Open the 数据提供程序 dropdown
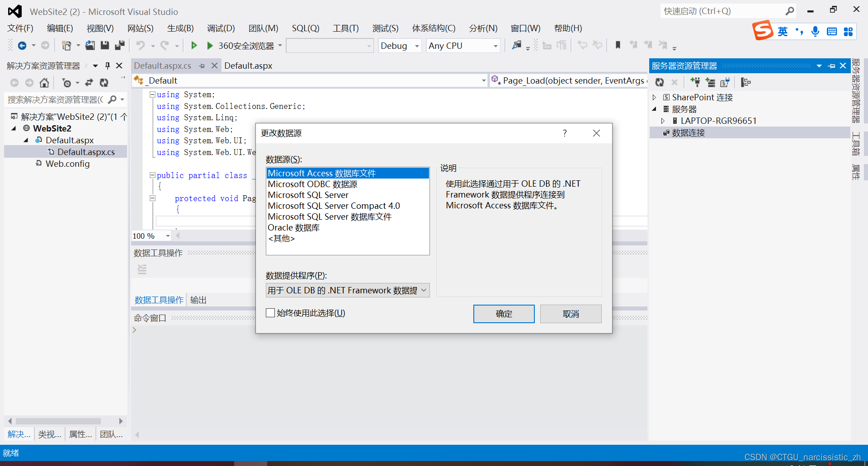 pos(424,290)
